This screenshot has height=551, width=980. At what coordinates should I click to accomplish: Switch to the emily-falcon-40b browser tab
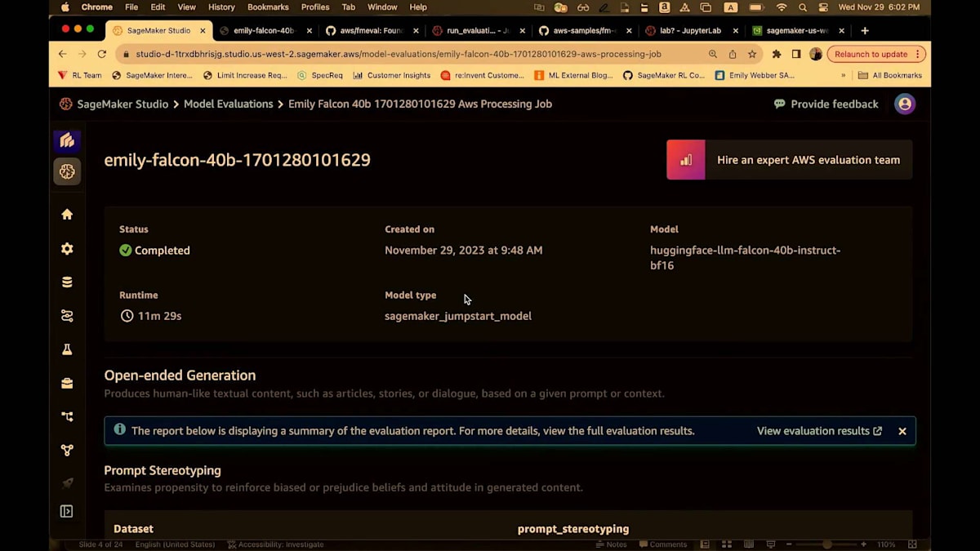[265, 30]
